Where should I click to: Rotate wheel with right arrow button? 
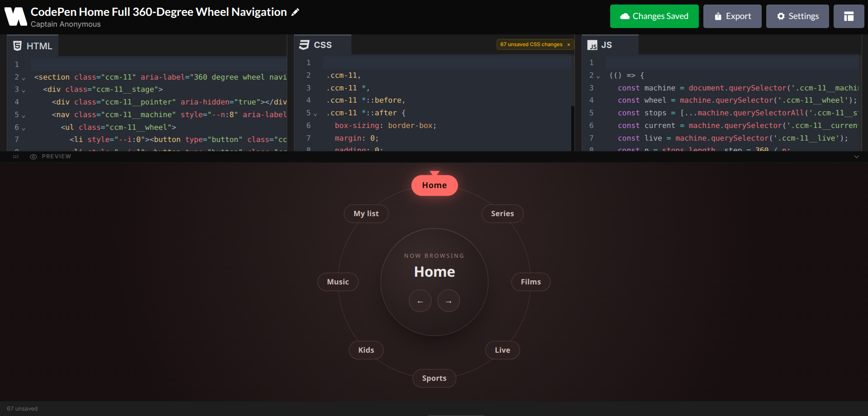[449, 301]
